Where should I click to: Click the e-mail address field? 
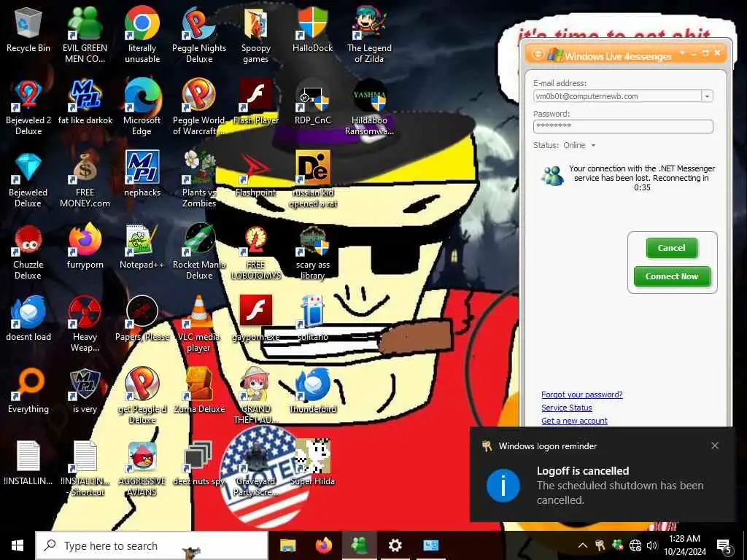tap(617, 96)
